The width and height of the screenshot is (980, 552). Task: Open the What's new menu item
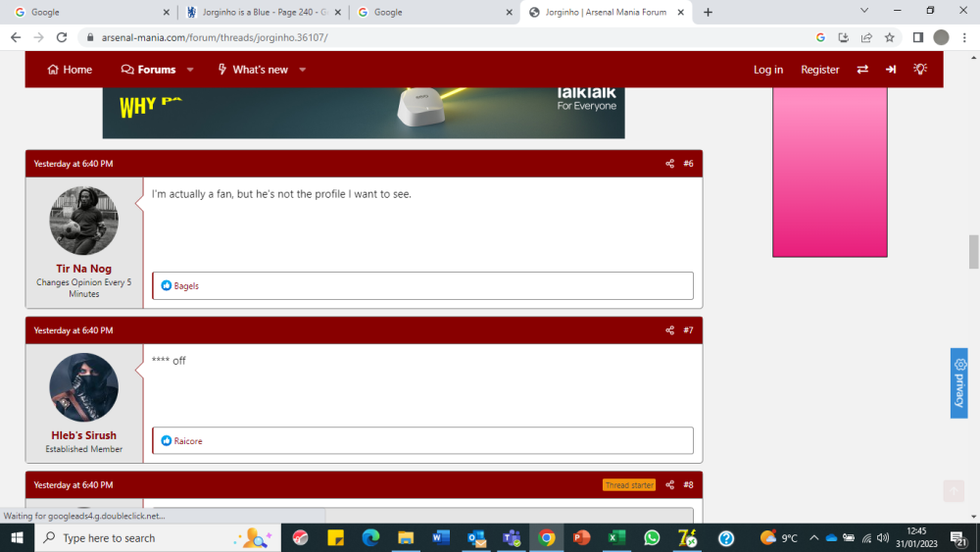coord(253,70)
